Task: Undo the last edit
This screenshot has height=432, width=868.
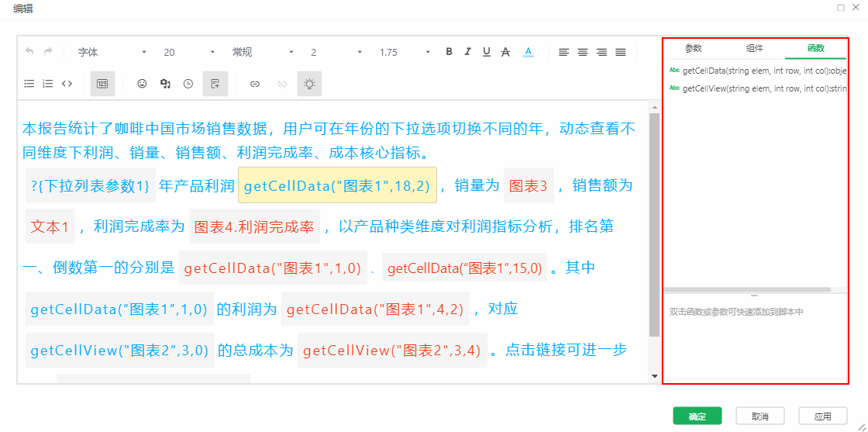Action: click(x=30, y=51)
